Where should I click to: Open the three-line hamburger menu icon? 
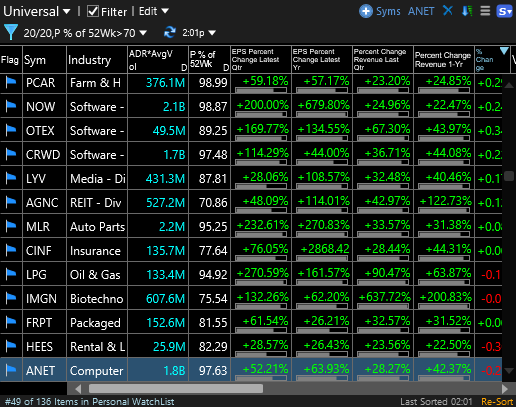tap(485, 11)
